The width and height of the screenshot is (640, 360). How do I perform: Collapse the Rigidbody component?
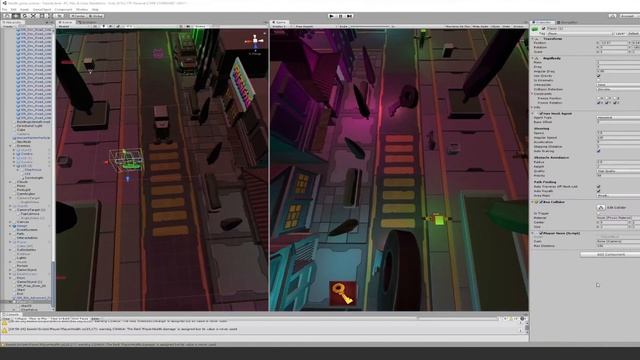coord(533,58)
